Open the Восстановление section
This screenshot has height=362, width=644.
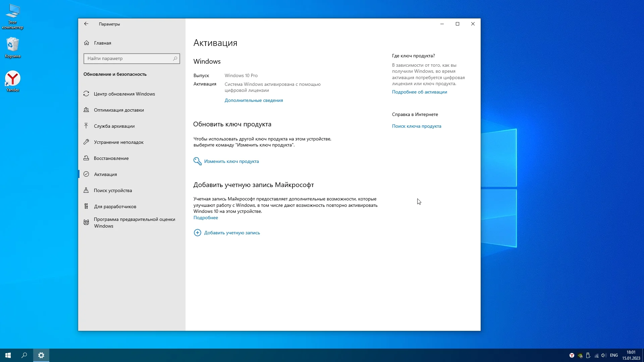(111, 158)
